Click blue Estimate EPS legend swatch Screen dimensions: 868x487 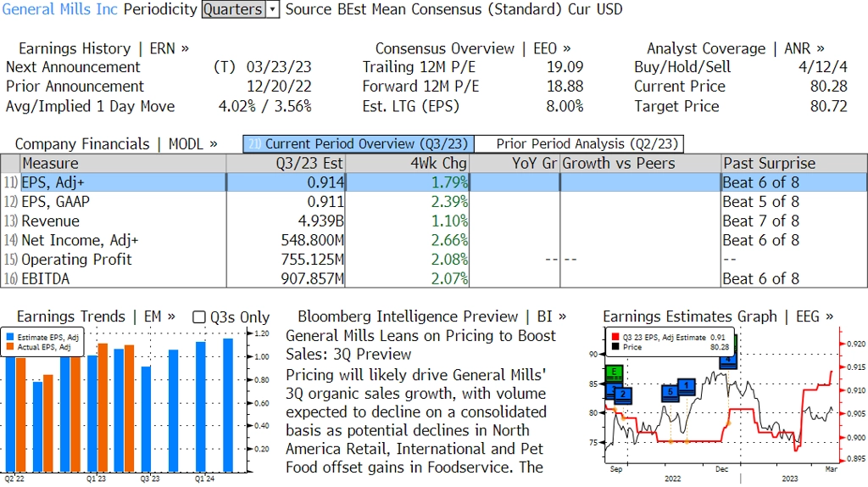(10, 337)
